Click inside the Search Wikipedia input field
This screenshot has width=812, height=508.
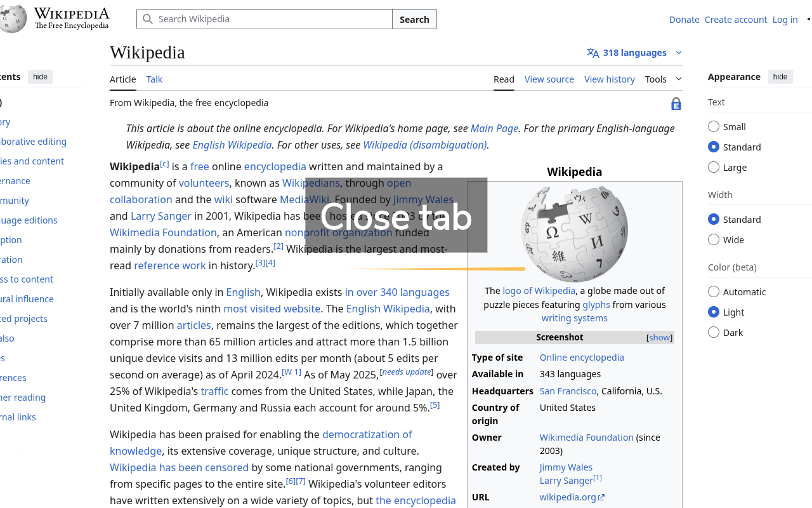pos(266,19)
